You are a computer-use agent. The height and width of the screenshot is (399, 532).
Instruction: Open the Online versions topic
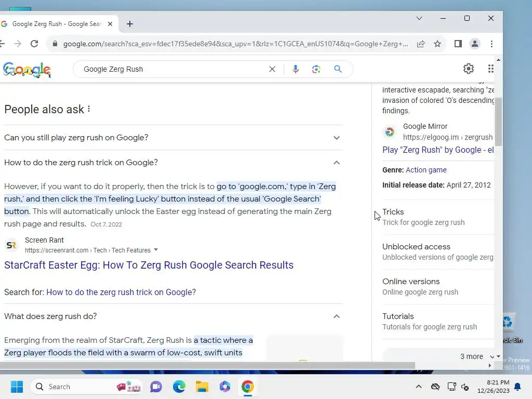(x=438, y=287)
